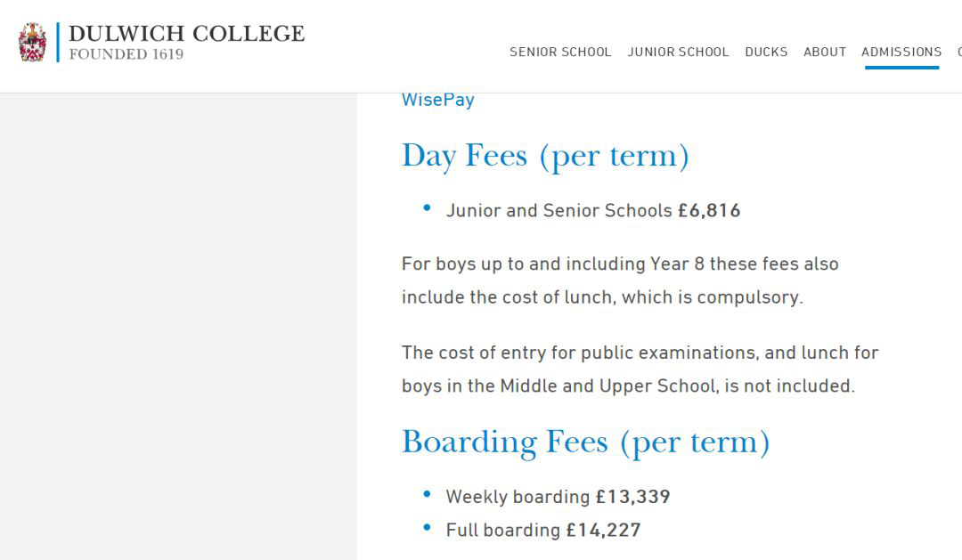This screenshot has width=962, height=560.
Task: Click the paragraph about Year 8 compulsory lunch
Action: pos(620,280)
